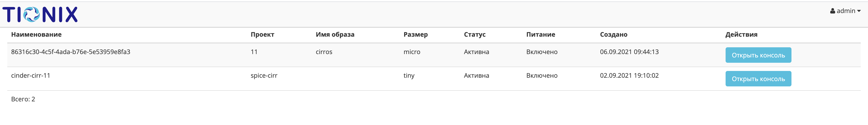This screenshot has height=125, width=868.
Task: Click the Создано column header
Action: (x=613, y=34)
